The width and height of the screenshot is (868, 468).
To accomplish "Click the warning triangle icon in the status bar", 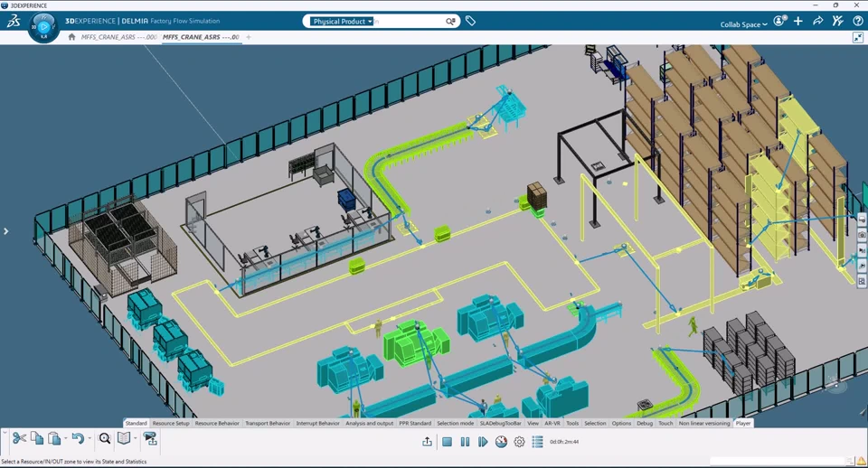I will tap(862, 462).
